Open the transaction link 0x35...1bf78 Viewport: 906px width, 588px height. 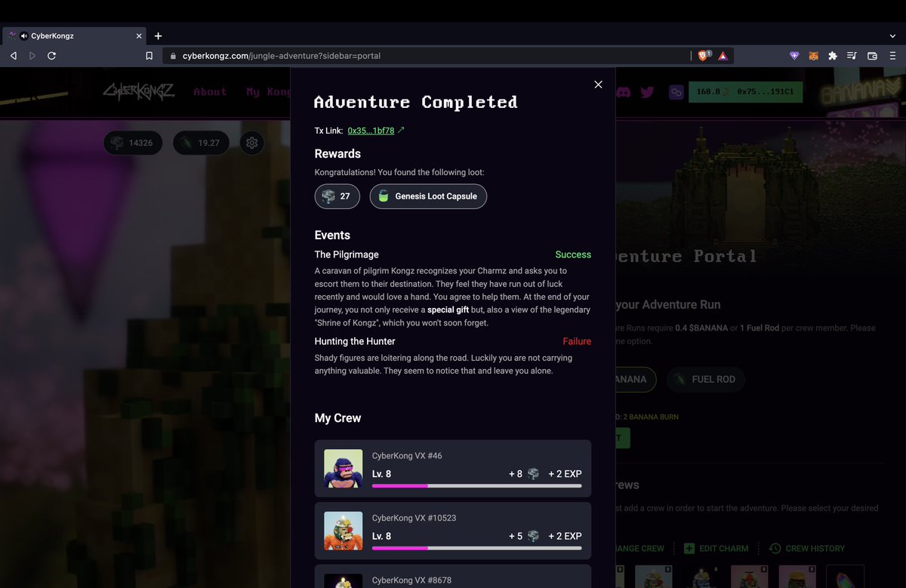(371, 131)
